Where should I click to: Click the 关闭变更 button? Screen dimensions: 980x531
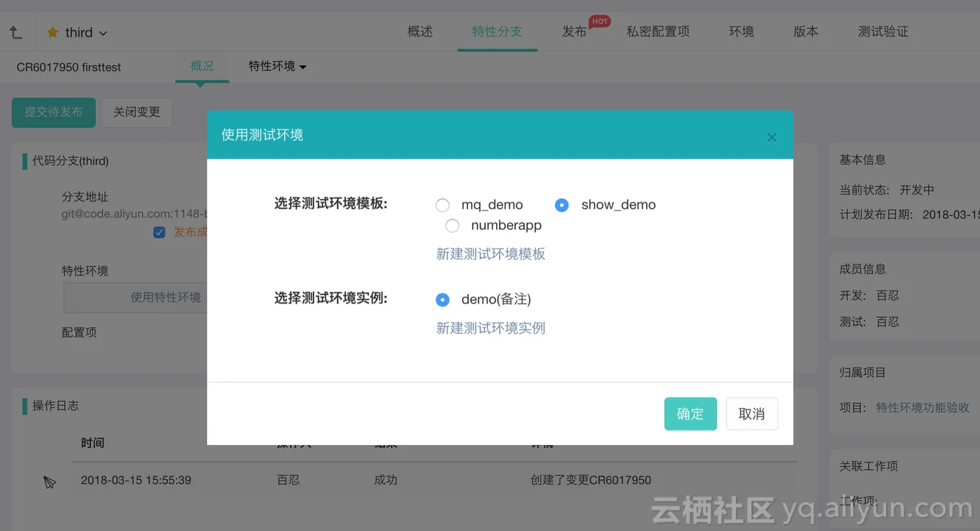click(x=136, y=112)
